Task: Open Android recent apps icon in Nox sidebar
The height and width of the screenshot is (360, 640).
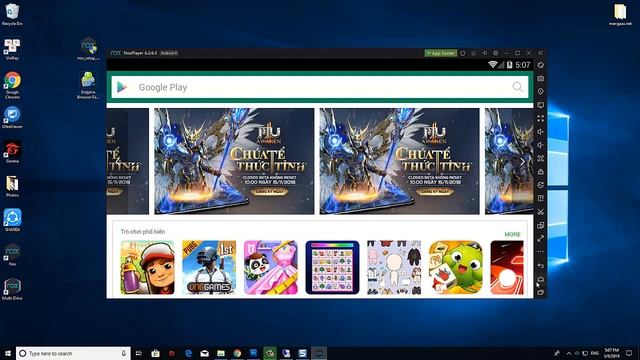Action: click(x=540, y=293)
